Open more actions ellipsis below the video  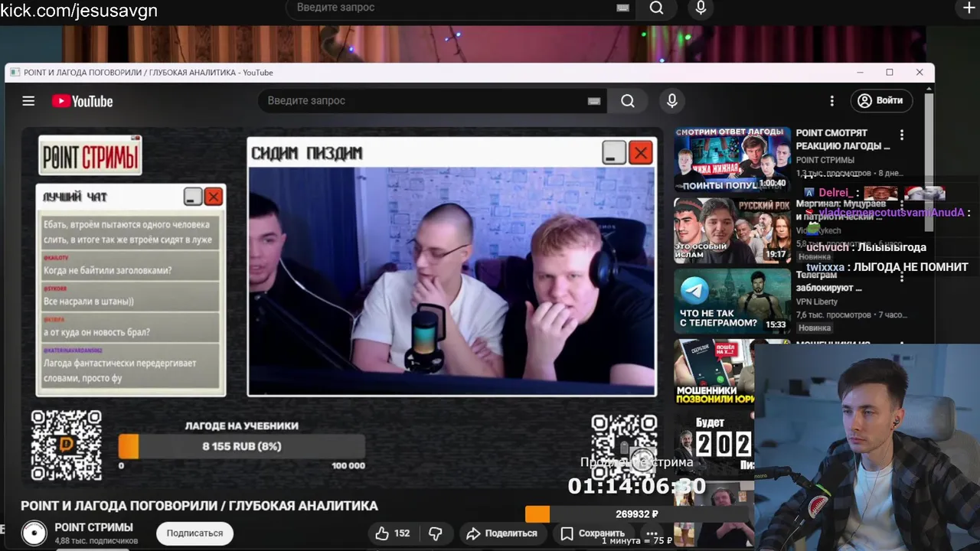(x=652, y=533)
